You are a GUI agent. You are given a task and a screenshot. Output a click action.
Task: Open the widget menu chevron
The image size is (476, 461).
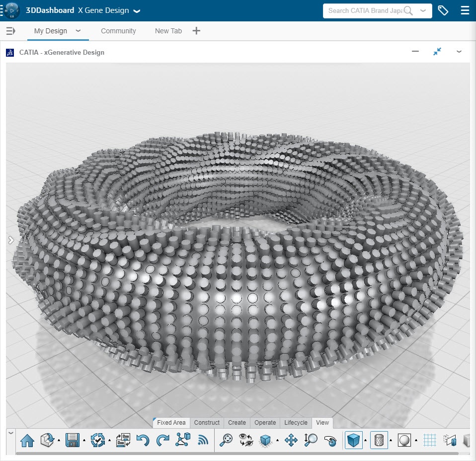coord(459,52)
